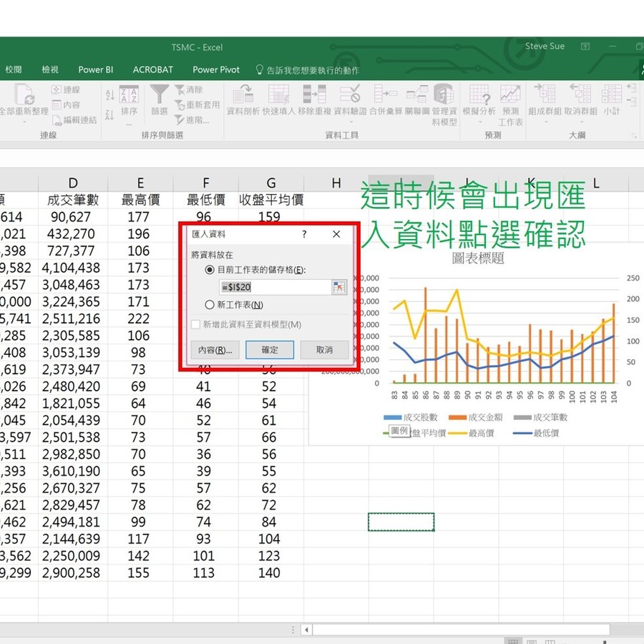Click the 最高價 chart legend entry
Viewport: 644px width, 644px height.
tap(472, 434)
